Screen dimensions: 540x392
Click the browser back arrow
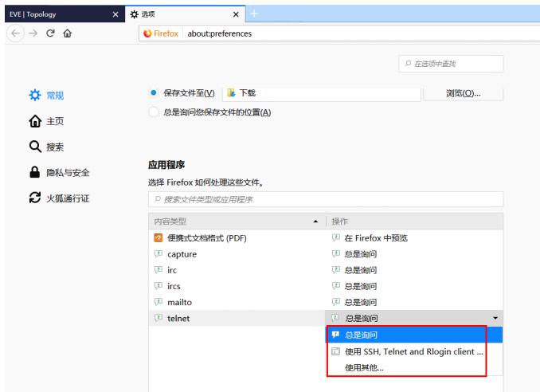15,33
